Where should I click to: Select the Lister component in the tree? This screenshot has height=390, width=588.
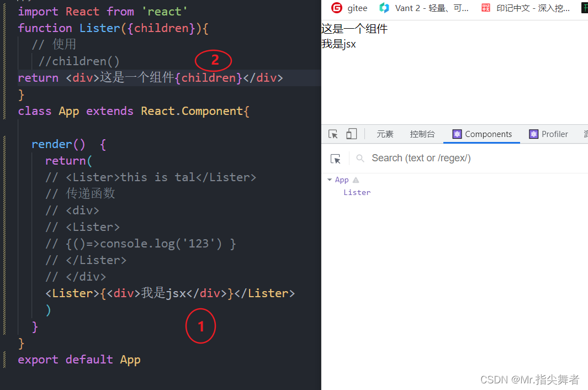click(357, 192)
